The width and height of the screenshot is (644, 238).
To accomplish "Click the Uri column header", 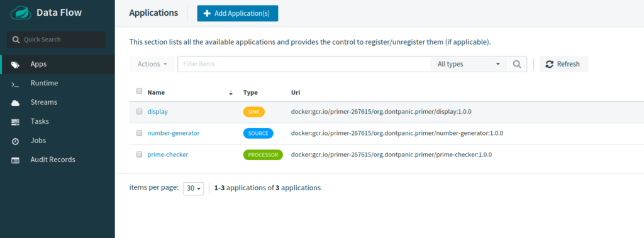I will 296,93.
